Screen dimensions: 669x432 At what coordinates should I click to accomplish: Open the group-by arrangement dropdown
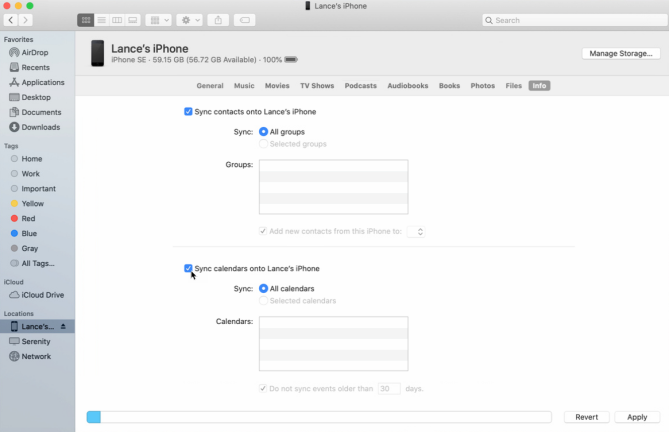[159, 20]
